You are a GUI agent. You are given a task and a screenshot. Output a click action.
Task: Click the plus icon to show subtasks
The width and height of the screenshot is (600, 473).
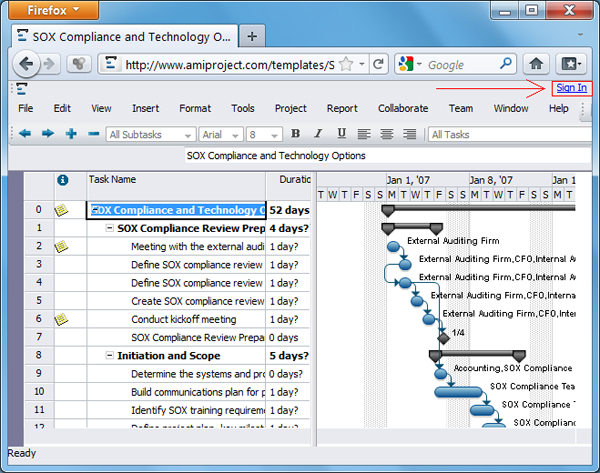pyautogui.click(x=71, y=134)
